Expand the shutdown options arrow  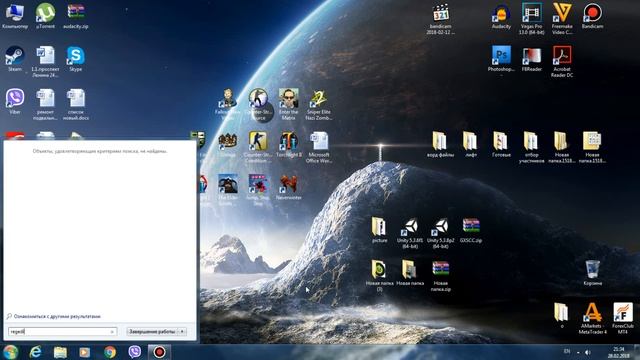pos(182,331)
